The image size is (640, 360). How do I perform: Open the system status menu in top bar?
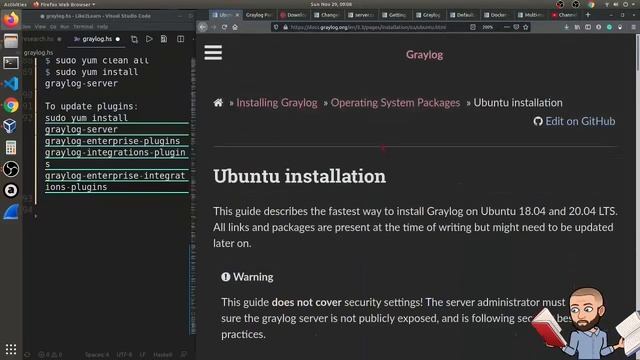coord(619,4)
